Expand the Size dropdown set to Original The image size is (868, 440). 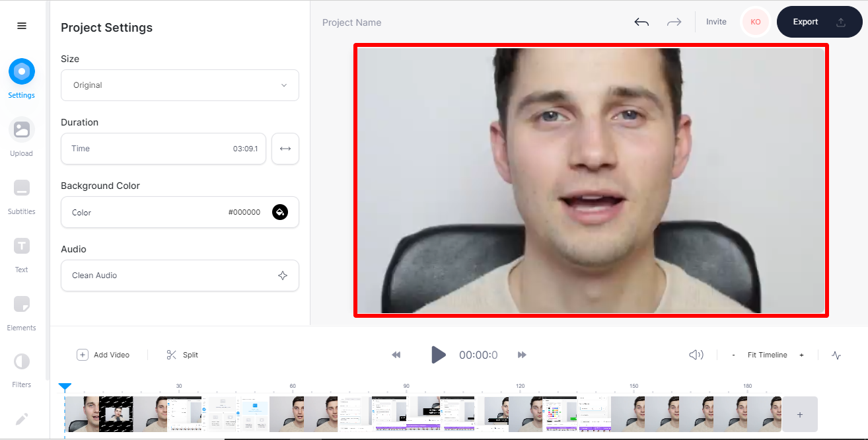click(x=180, y=85)
